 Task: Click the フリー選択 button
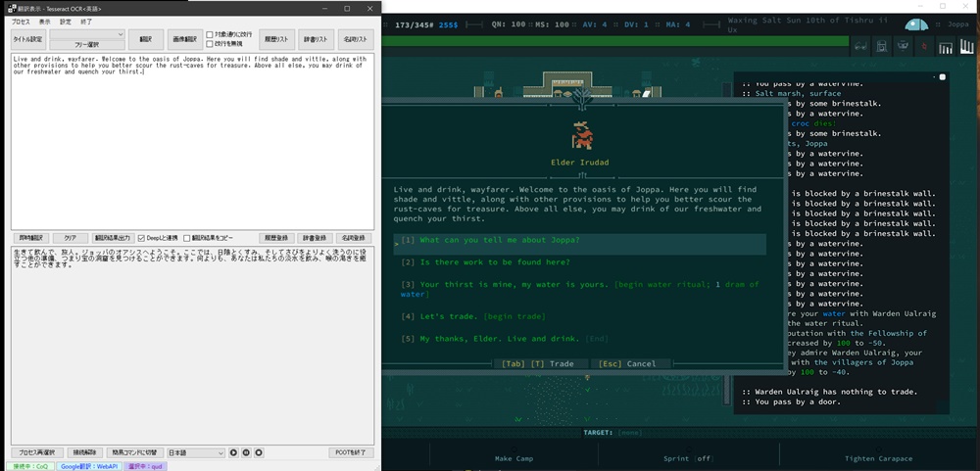[x=87, y=45]
